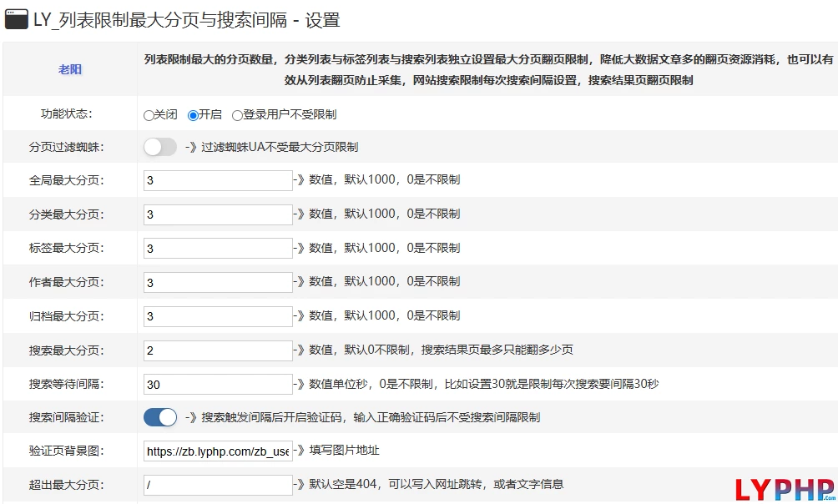Click the plugin description text in header
The image size is (838, 504).
(488, 70)
